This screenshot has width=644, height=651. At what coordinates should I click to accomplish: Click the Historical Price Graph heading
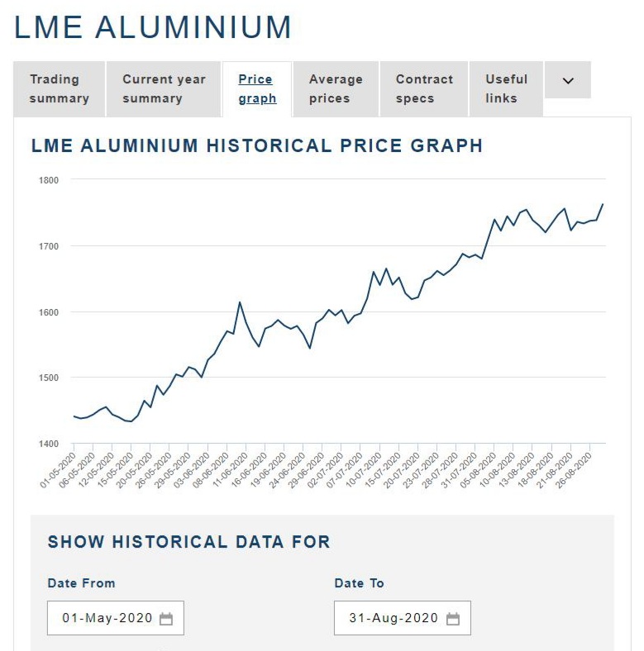(256, 146)
